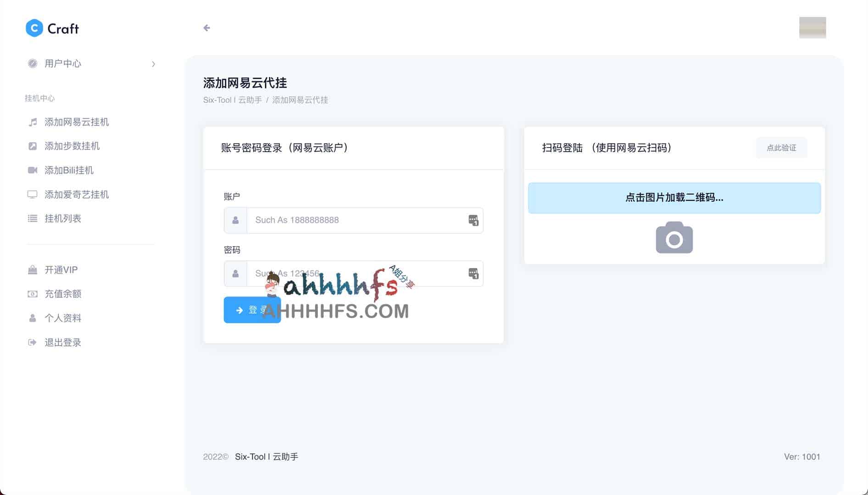Click the video camera icon for Bili挂机
This screenshot has width=868, height=495.
(33, 170)
